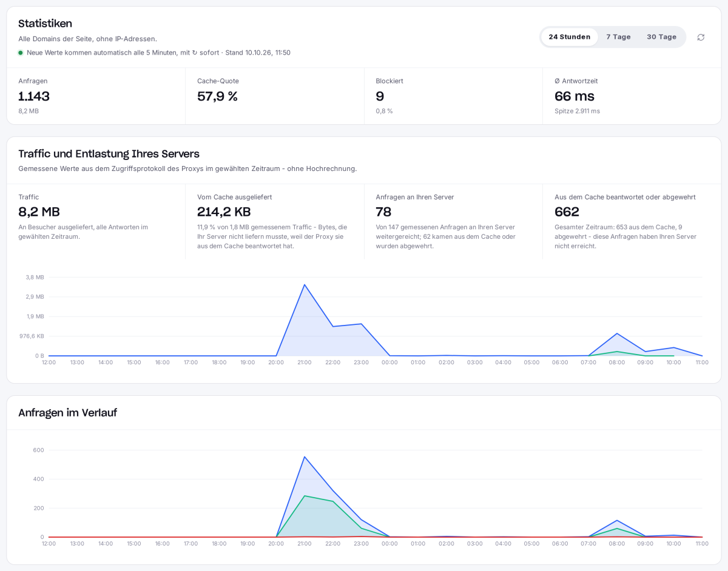Click the 600 label on requests chart
The image size is (728, 571).
[x=39, y=450]
